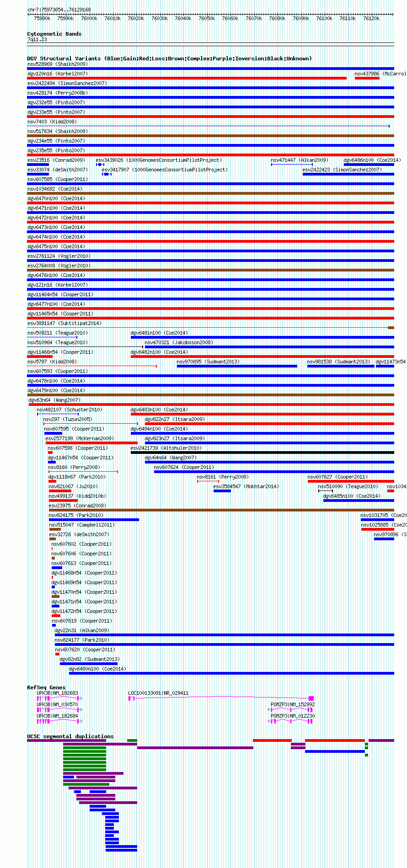Select nsv824177 (Park2010) label
This screenshot has height=868, width=407.
point(82,640)
